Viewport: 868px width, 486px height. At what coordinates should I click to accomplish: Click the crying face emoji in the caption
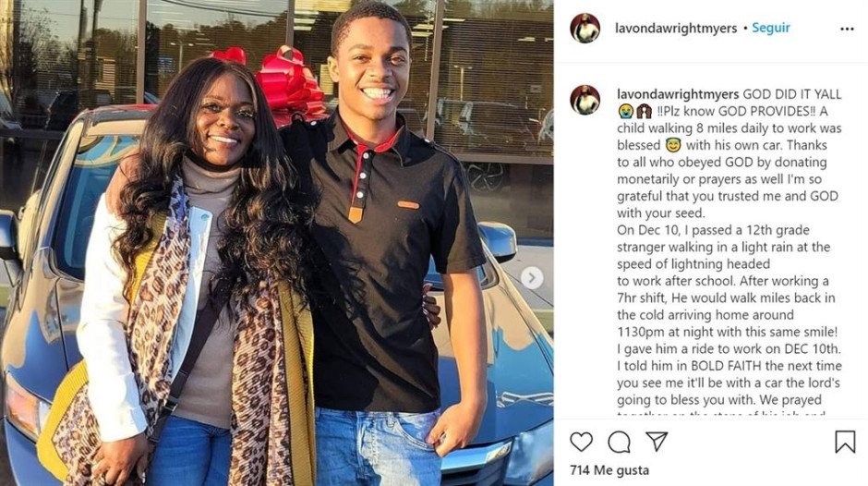(625, 112)
